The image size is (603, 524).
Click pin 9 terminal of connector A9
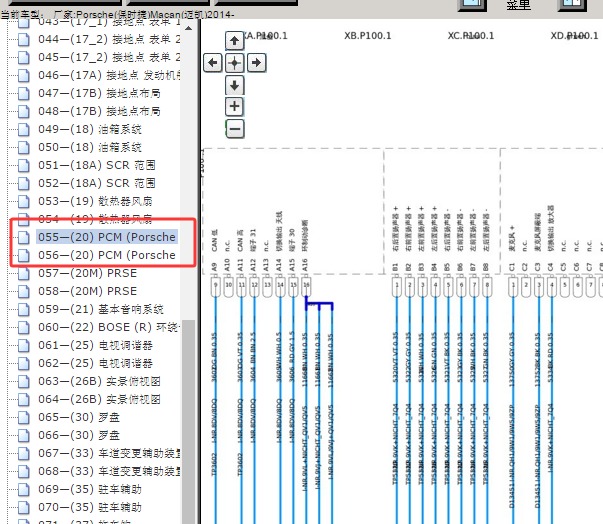pyautogui.click(x=215, y=287)
